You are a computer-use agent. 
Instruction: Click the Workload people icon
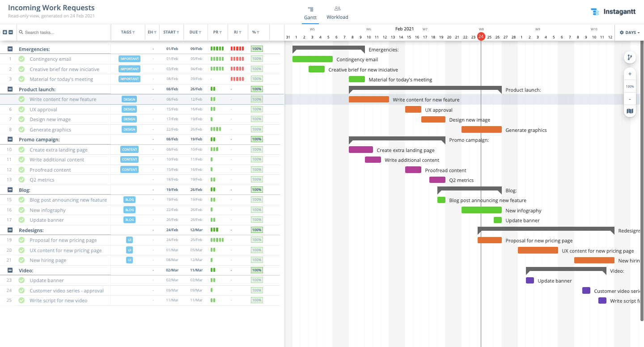click(337, 8)
